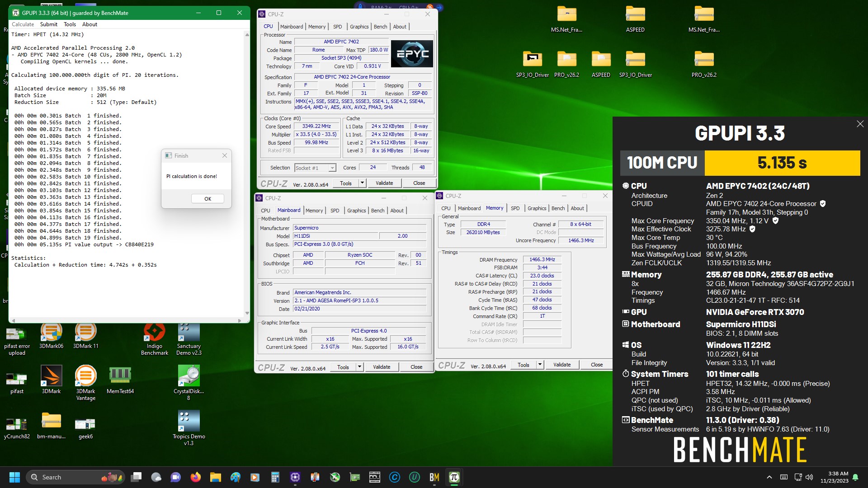Click Close button in top CPU-Z window
This screenshot has height=488, width=868.
(x=419, y=183)
